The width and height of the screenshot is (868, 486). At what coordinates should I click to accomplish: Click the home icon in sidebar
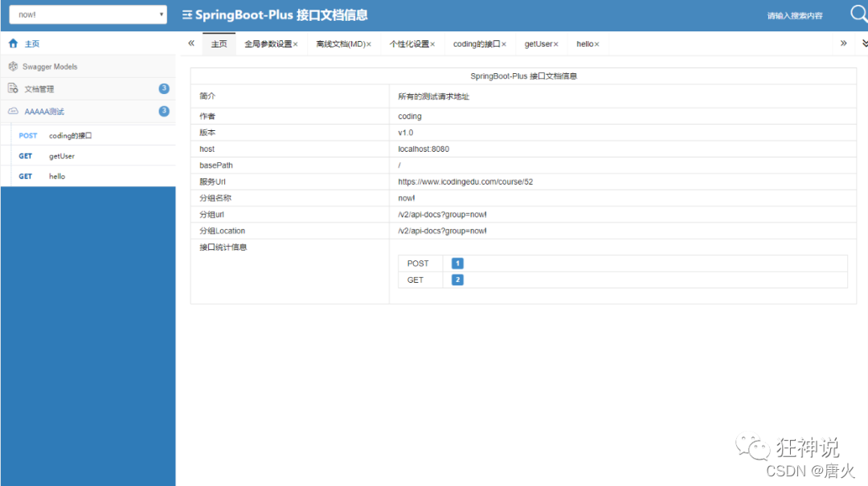[14, 43]
